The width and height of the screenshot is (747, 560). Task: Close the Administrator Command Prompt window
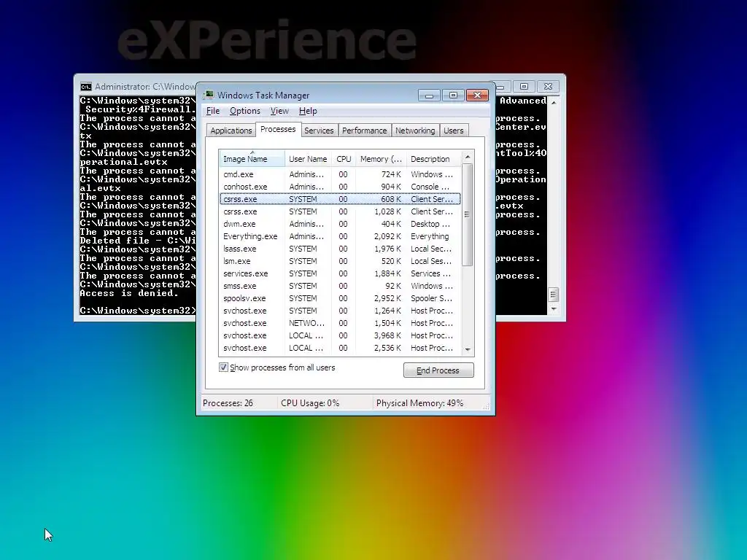pyautogui.click(x=548, y=87)
